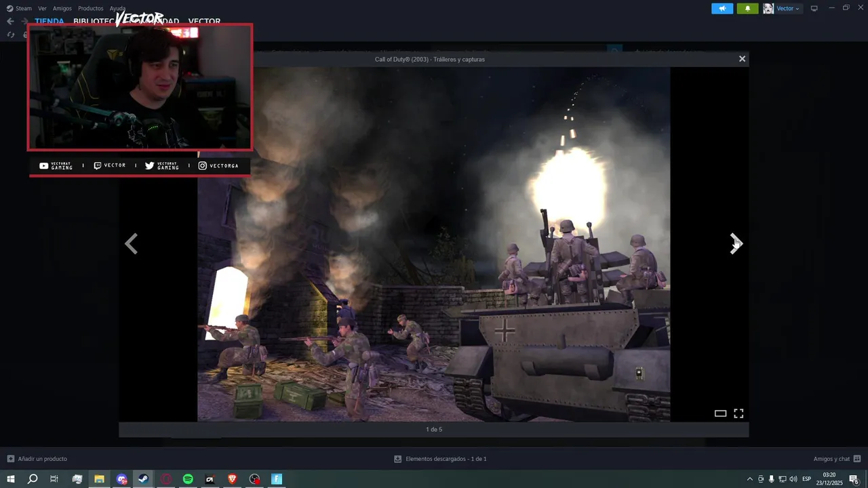
Task: Go to the previous screenshot arrow
Action: (132, 243)
